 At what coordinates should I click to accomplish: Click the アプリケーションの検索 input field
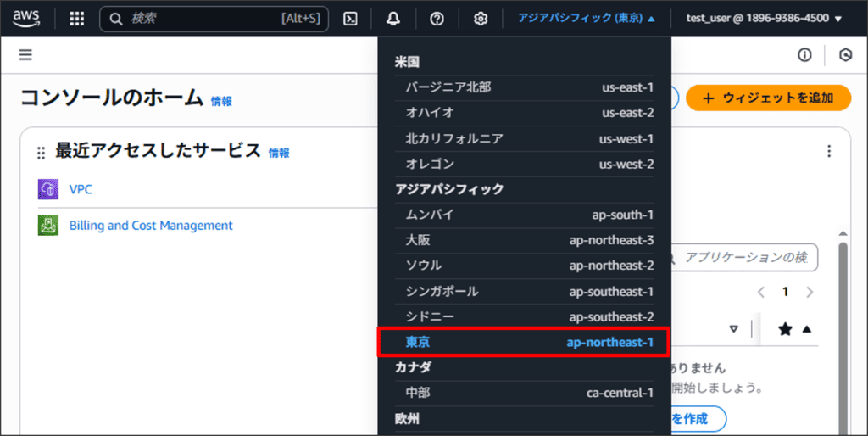pos(744,258)
